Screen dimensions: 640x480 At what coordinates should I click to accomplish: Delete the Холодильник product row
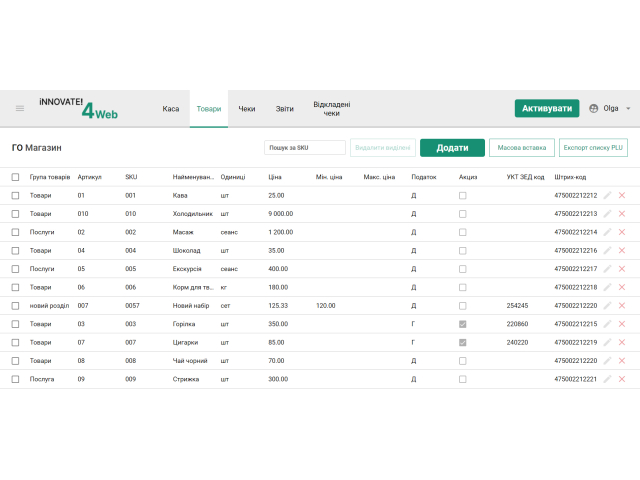pos(622,214)
